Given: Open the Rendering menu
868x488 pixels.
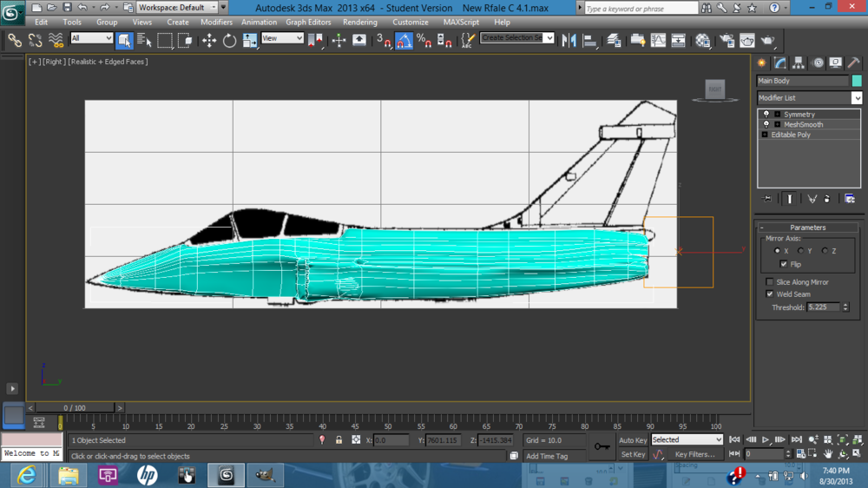Looking at the screenshot, I should (359, 23).
